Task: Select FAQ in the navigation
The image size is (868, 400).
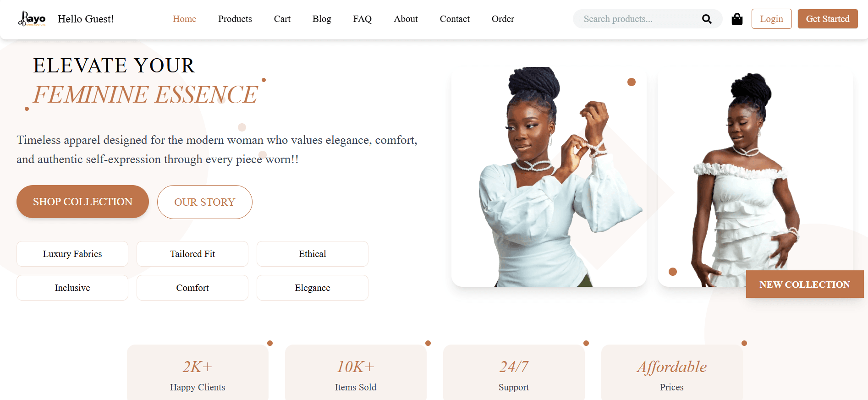Action: pos(362,19)
